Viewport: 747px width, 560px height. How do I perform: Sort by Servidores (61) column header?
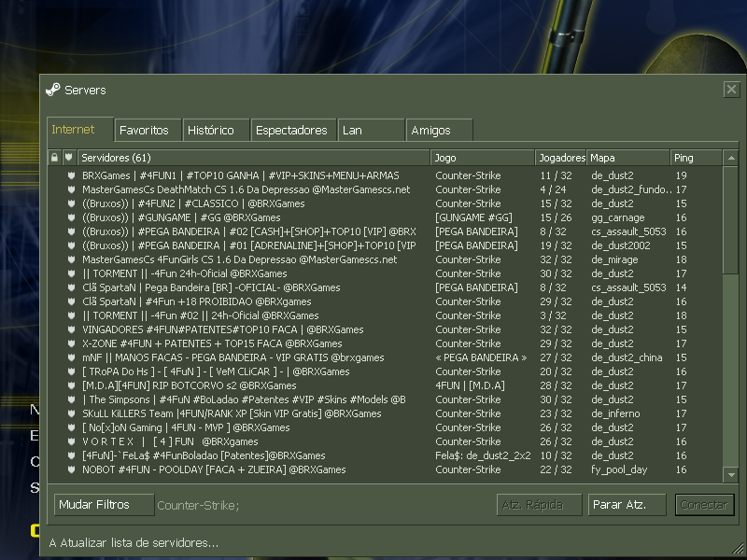[x=253, y=157]
